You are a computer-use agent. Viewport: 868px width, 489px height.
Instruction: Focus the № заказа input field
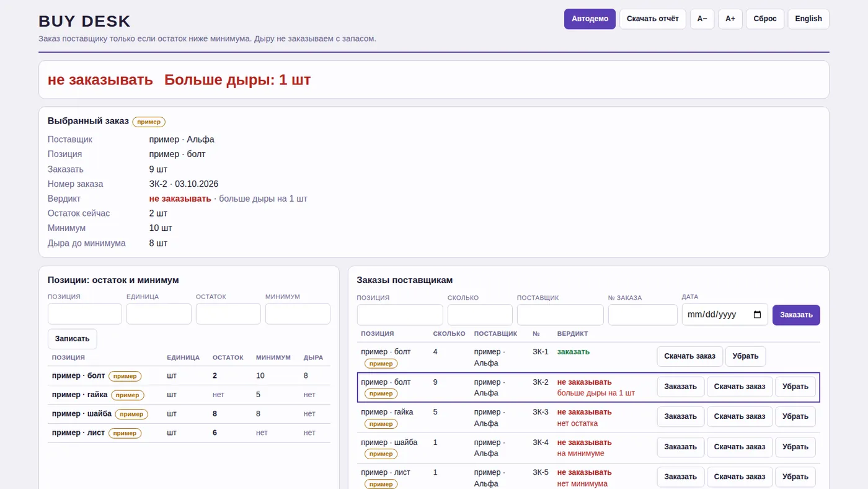(x=643, y=315)
